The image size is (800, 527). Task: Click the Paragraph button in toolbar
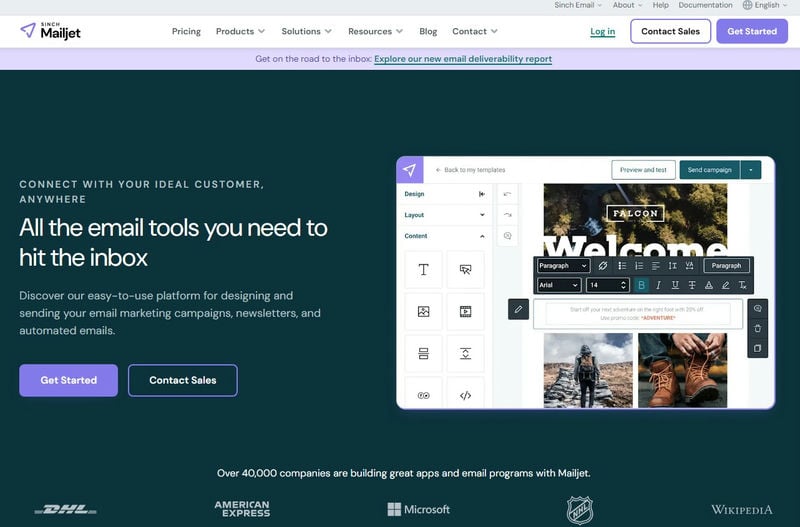coord(726,265)
